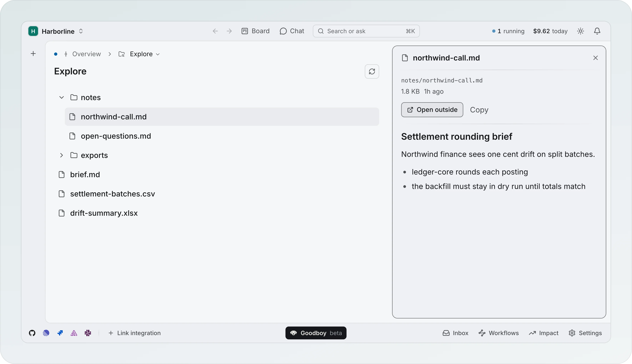Image resolution: width=632 pixels, height=364 pixels.
Task: Click the Harborline H logo
Action: pos(33,31)
